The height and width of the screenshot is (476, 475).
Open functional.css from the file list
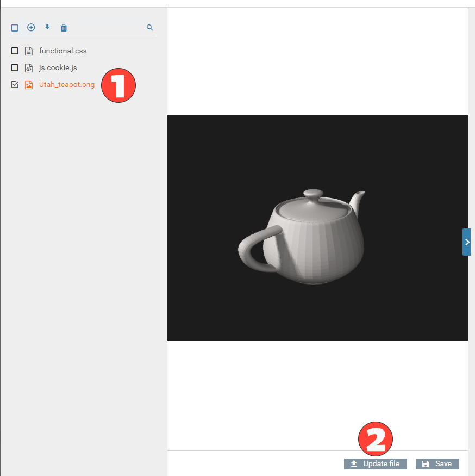pos(63,51)
